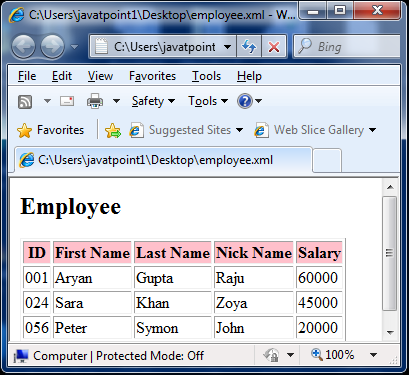This screenshot has height=383, width=411.
Task: Click the cell reading Khan
Action: (x=173, y=302)
